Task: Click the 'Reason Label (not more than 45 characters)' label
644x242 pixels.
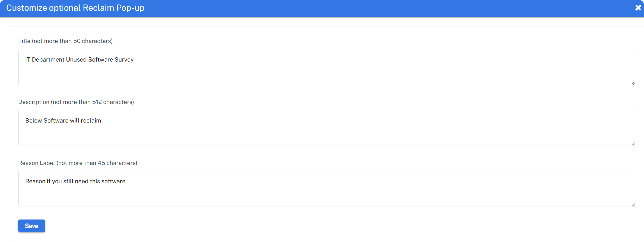Action: [x=78, y=163]
